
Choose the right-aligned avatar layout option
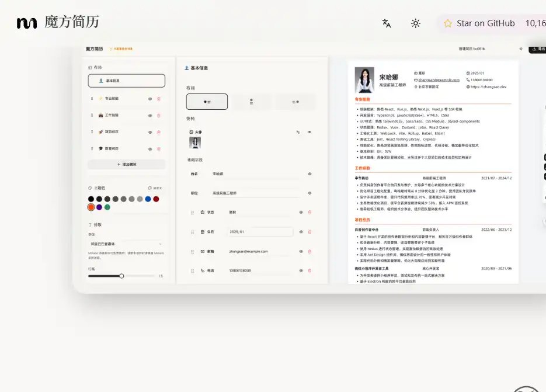[295, 102]
